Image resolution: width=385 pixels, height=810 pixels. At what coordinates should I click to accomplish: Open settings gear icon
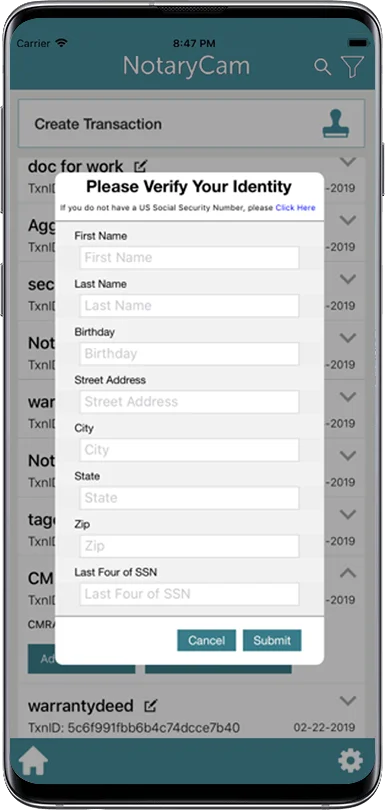350,761
